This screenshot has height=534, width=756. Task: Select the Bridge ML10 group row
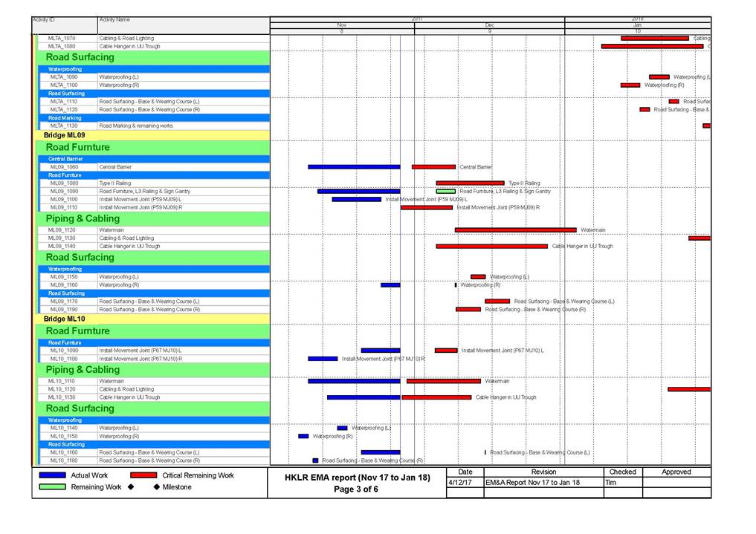click(x=153, y=319)
